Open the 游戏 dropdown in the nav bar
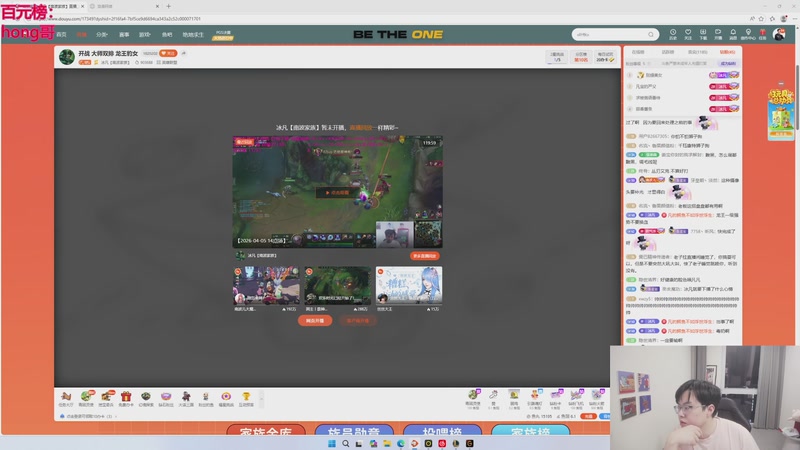Viewport: 800px width, 450px height. click(145, 35)
